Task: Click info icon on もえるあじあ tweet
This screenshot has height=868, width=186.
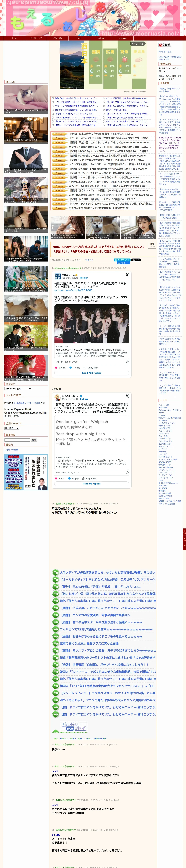Action: pos(127,472)
